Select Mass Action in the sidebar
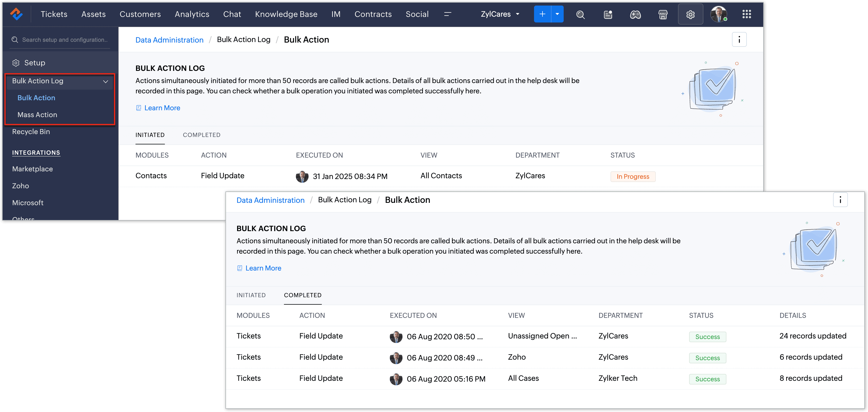 pos(37,115)
